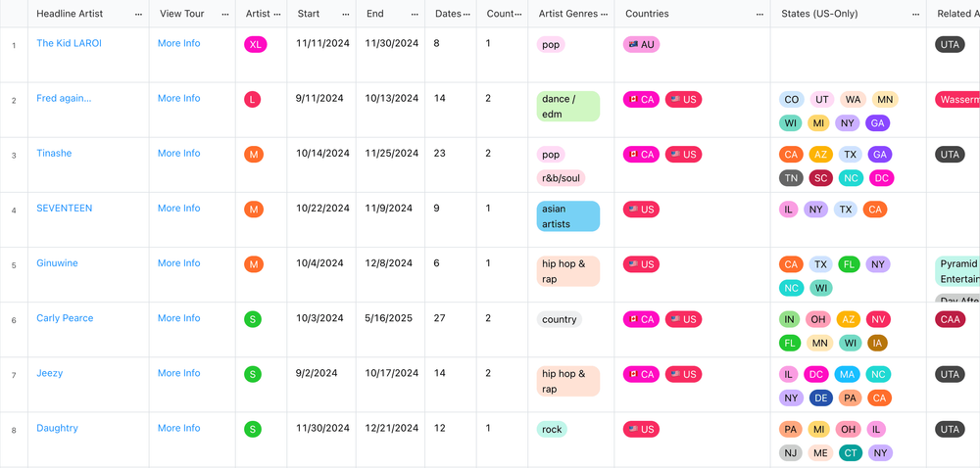The image size is (980, 468).
Task: Select the country genre tag
Action: 560,319
